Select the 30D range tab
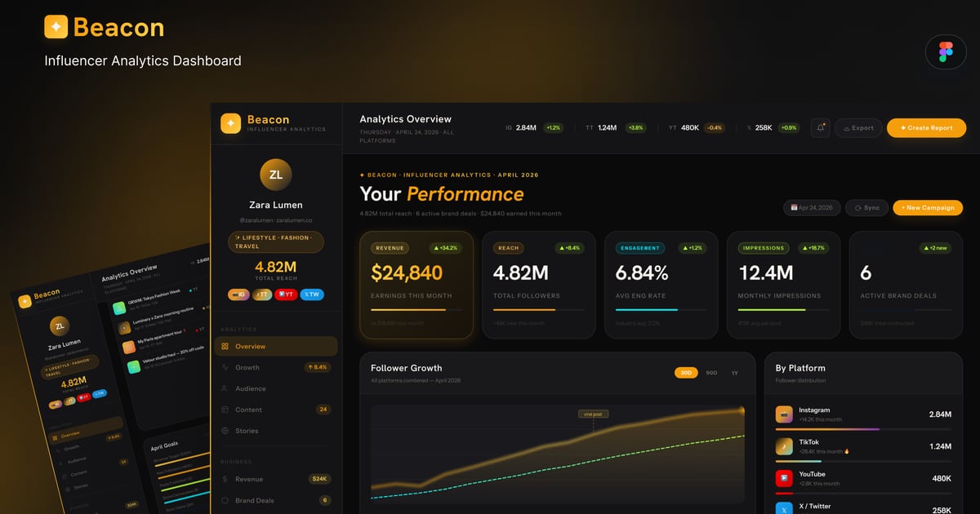Viewport: 980px width, 514px height. pos(686,373)
